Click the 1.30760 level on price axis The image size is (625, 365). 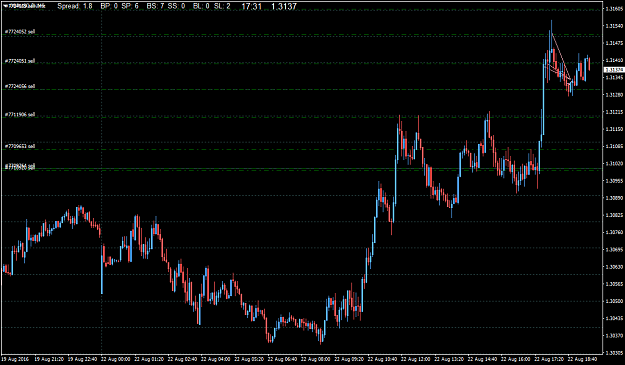click(x=614, y=232)
